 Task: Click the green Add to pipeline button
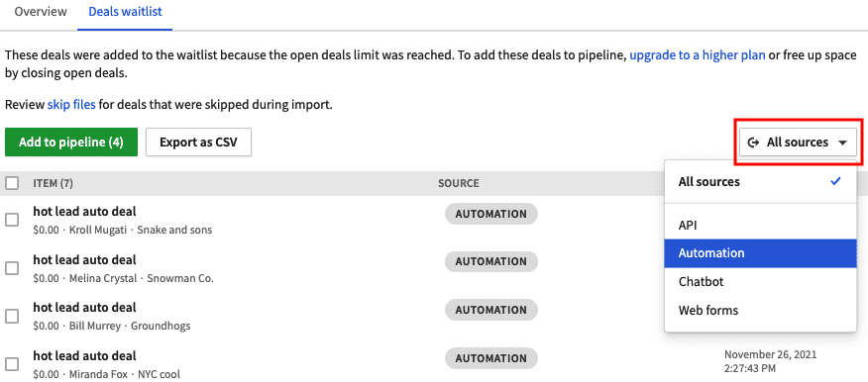point(71,143)
